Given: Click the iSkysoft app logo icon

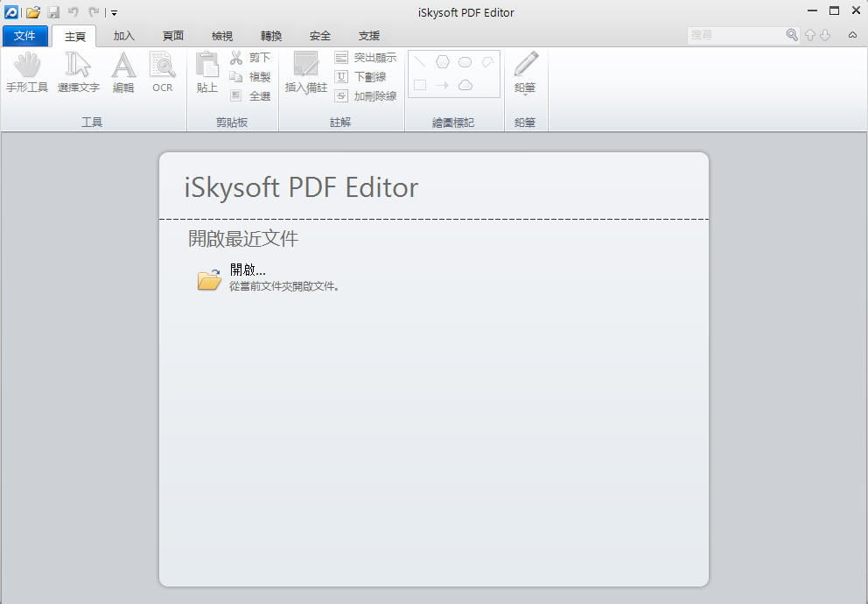Looking at the screenshot, I should tap(10, 11).
